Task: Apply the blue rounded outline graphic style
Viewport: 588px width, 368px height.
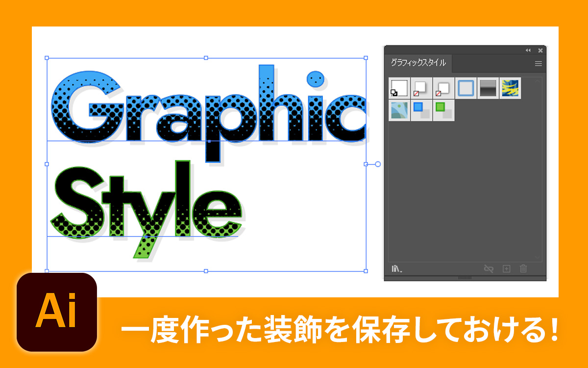Action: click(465, 88)
